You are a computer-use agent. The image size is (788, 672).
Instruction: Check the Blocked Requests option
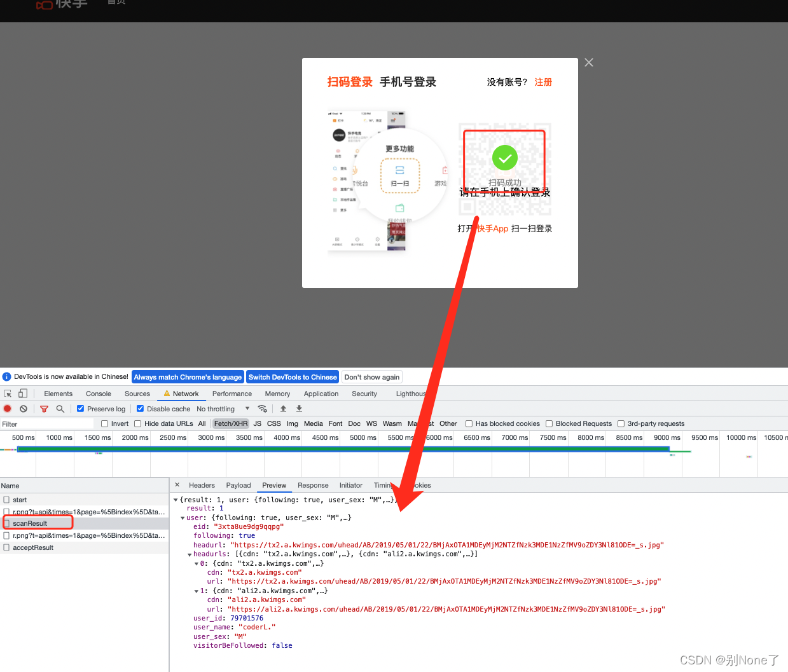[x=549, y=423]
